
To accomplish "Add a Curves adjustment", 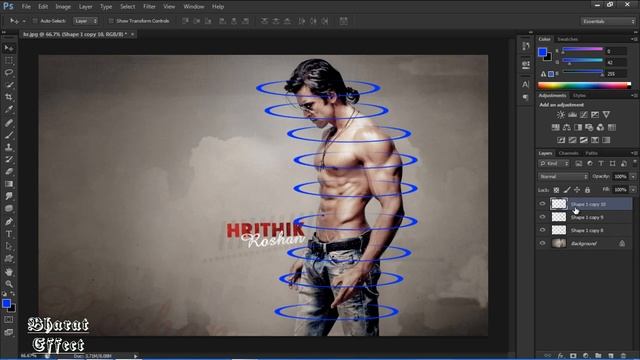I will click(x=584, y=115).
